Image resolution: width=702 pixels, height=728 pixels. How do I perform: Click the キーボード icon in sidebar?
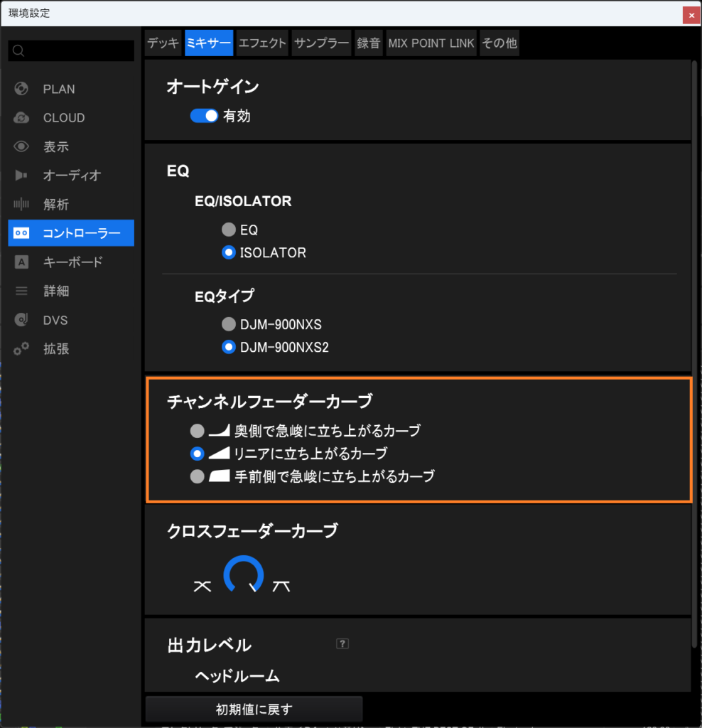pyautogui.click(x=21, y=262)
